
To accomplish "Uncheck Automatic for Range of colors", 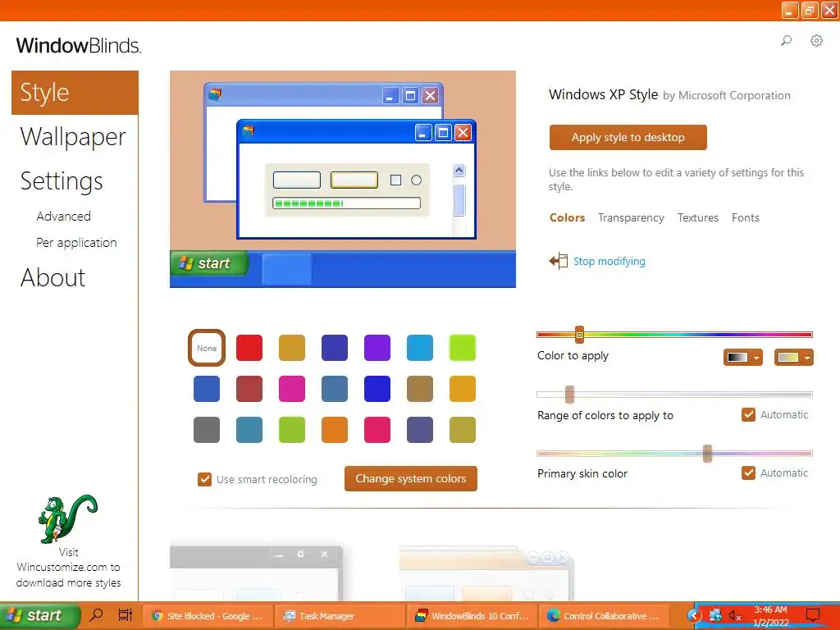I will [748, 414].
